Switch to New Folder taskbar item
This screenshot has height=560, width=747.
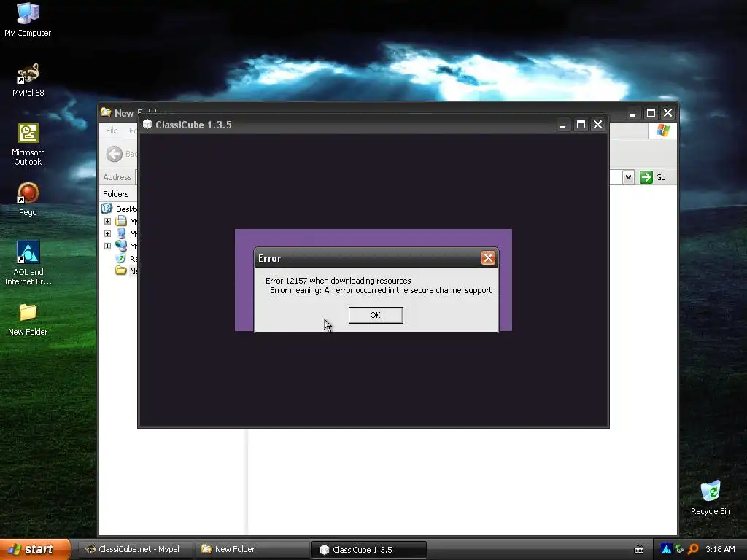point(251,549)
